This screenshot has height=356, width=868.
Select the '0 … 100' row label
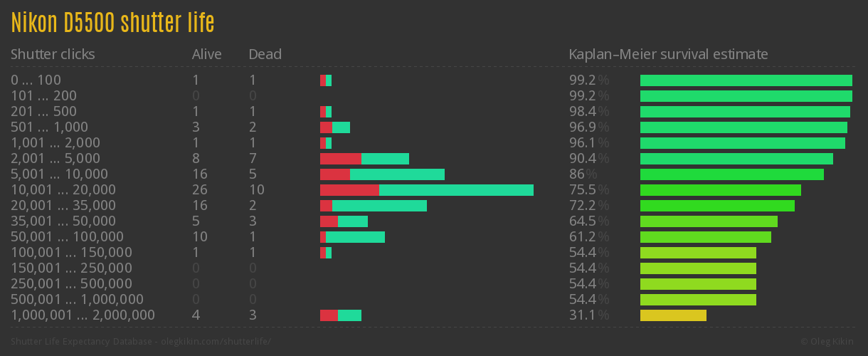36,80
